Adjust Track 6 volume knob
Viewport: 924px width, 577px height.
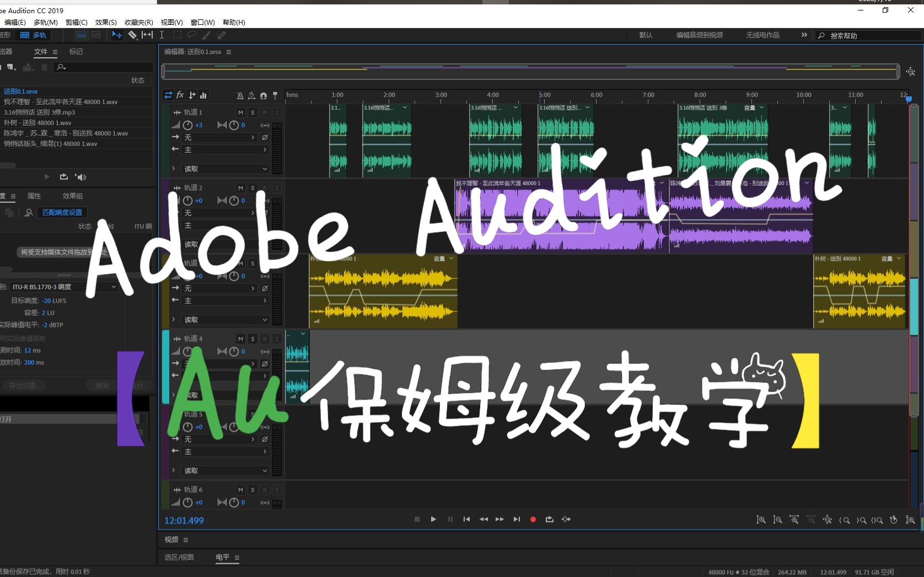[187, 503]
